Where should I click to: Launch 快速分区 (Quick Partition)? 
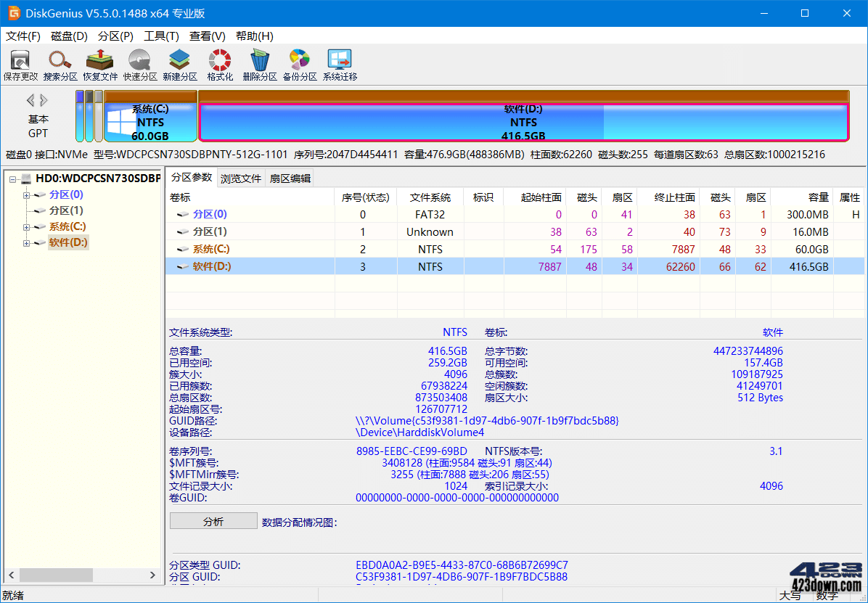tap(139, 64)
